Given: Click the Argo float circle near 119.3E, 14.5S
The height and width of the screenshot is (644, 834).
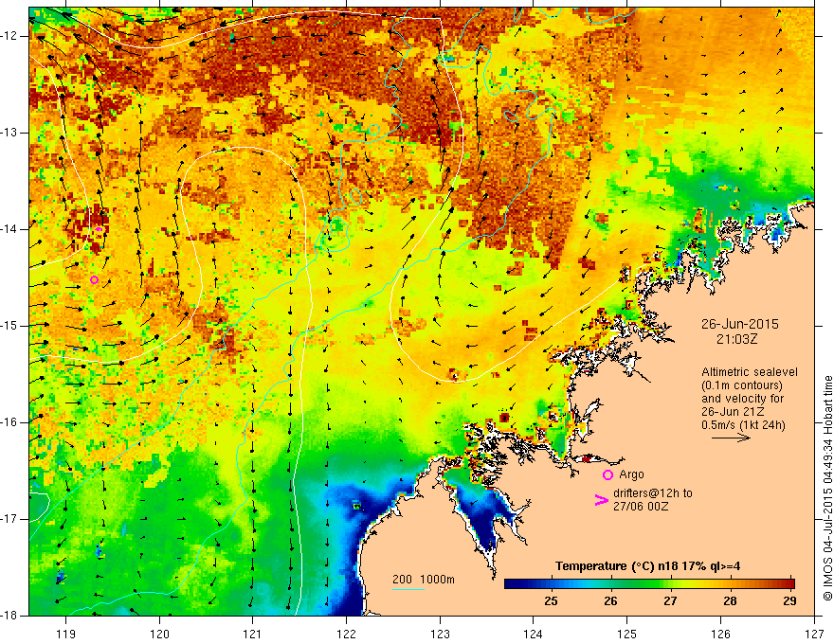Looking at the screenshot, I should (94, 280).
